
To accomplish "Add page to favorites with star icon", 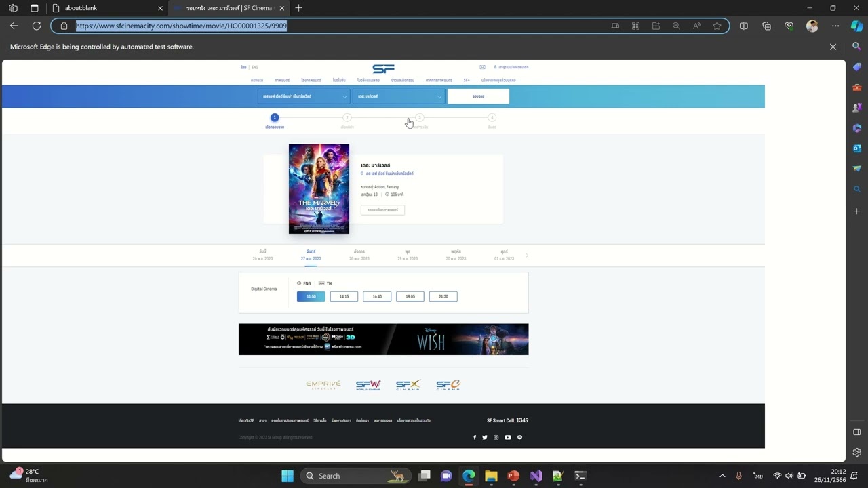I will 717,26.
